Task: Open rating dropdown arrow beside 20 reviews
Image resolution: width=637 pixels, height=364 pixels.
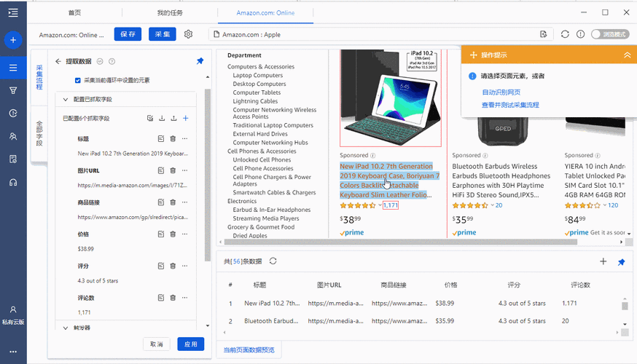Action: tap(493, 205)
